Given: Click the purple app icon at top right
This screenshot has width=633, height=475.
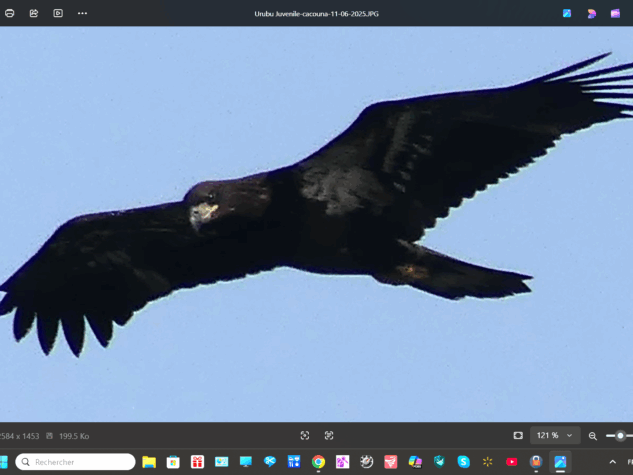Looking at the screenshot, I should [592, 13].
